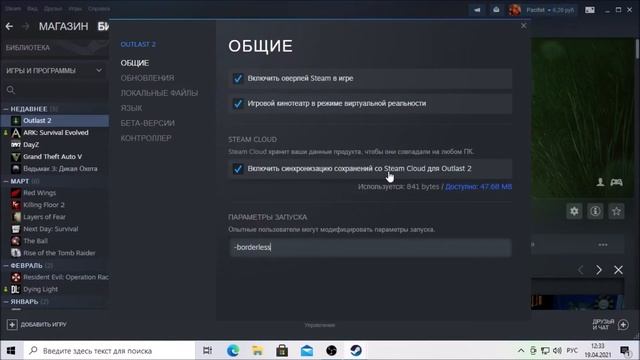This screenshot has height=360, width=640.
Task: Open game settings gear icon
Action: [574, 211]
